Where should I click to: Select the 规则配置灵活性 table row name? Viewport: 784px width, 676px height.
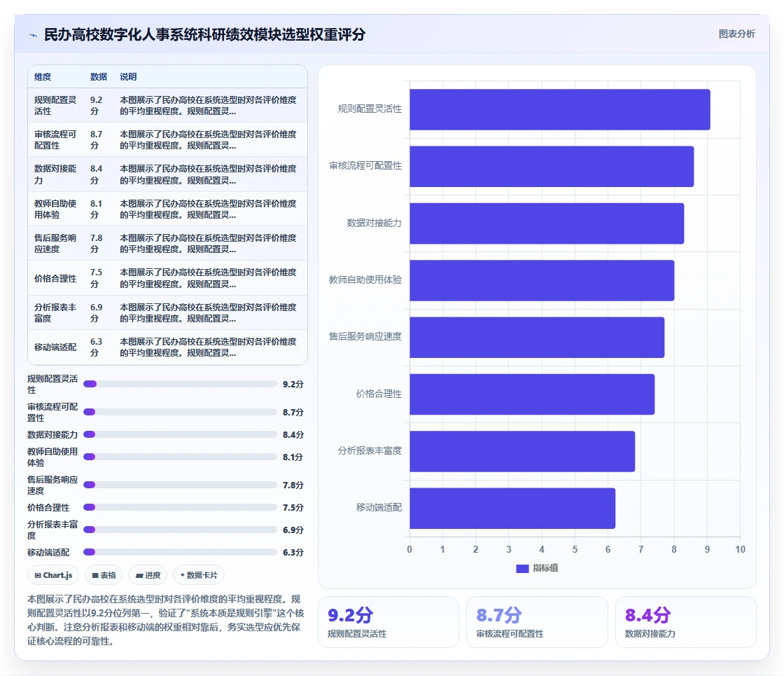tap(55, 106)
